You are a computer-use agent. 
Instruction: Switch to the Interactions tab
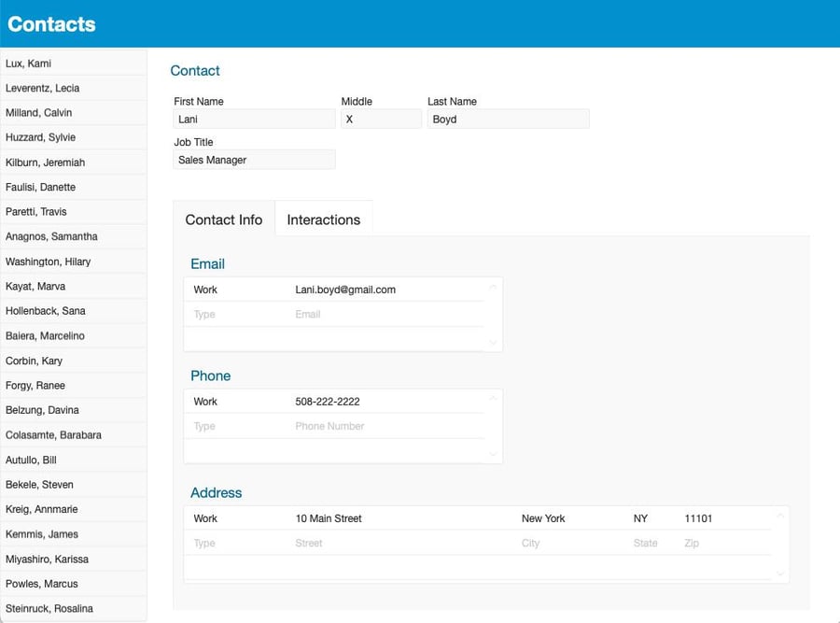[323, 219]
